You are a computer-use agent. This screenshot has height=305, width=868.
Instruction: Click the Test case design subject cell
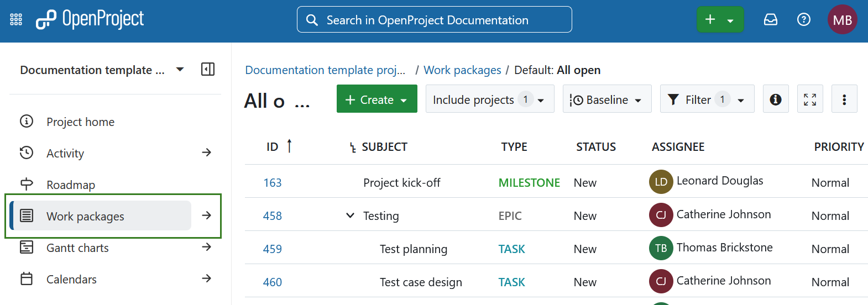point(421,282)
